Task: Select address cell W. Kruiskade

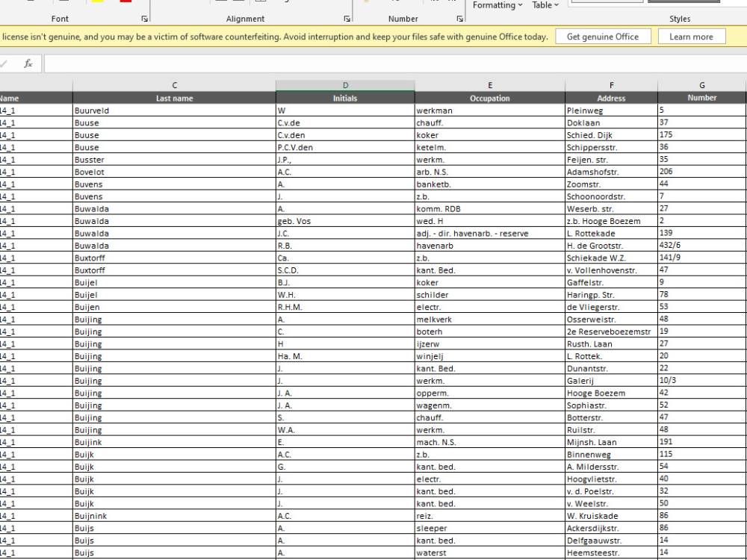Action: (x=611, y=516)
